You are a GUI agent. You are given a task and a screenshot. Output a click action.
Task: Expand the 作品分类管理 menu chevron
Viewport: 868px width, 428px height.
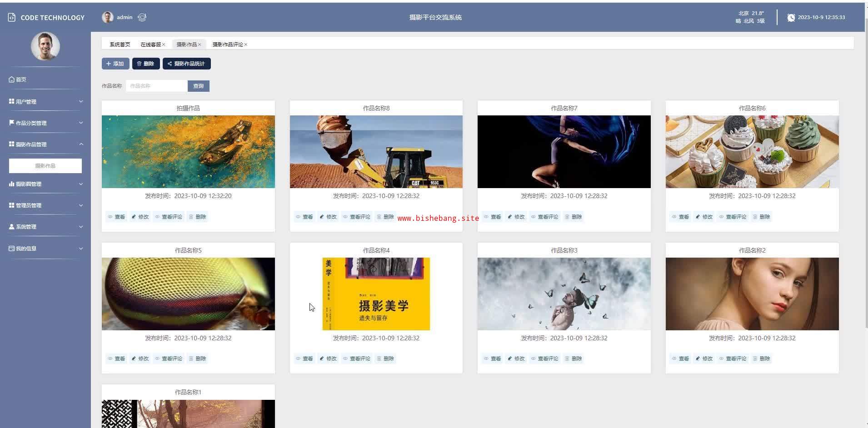81,123
